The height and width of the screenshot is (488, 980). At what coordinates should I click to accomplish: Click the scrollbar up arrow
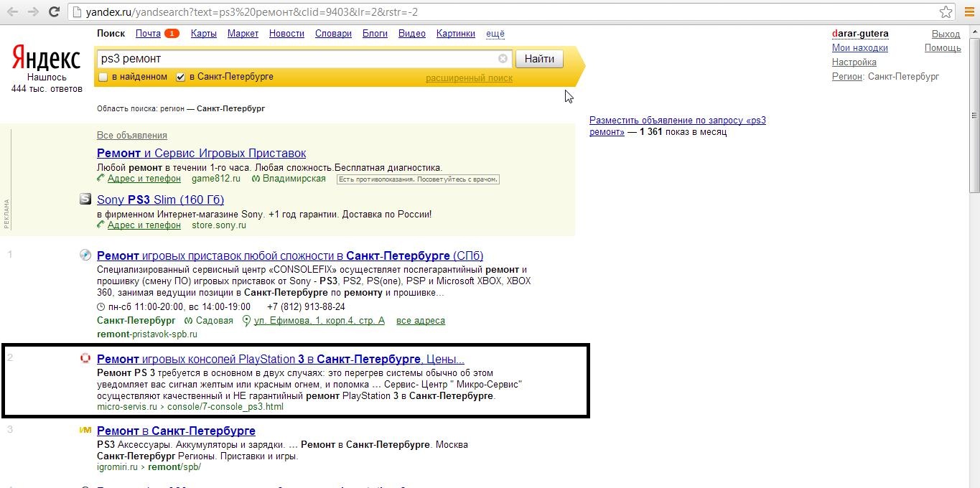click(974, 31)
